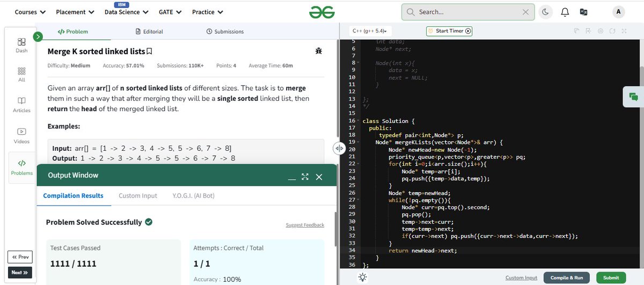The width and height of the screenshot is (644, 285).
Task: Open the editor settings gear icon
Action: [601, 31]
